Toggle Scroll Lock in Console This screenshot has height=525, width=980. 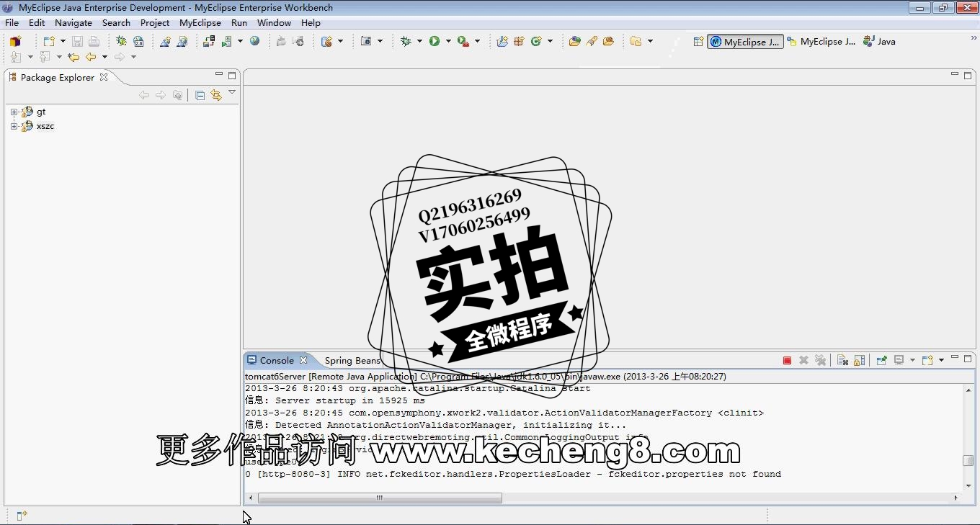point(859,360)
